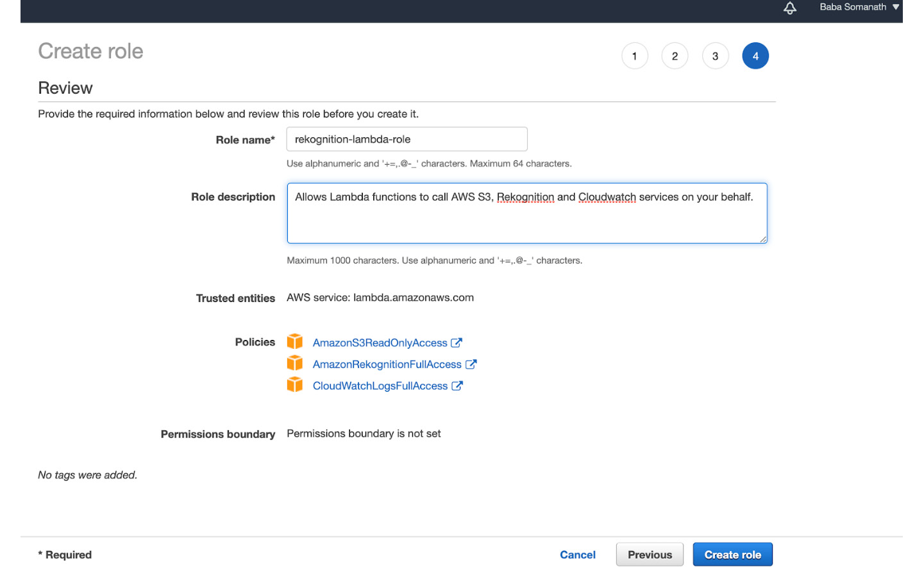Click the 'Maximum 1000 characters' hint text
Viewport: 924px width, 567px height.
(x=342, y=260)
